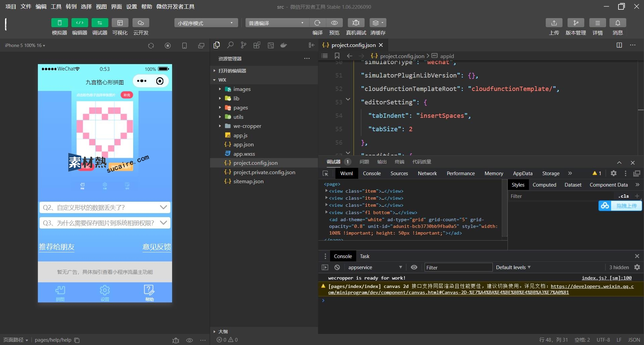Viewport: 644px width, 345px height.
Task: Click the simulator stop/record icon
Action: (x=168, y=46)
